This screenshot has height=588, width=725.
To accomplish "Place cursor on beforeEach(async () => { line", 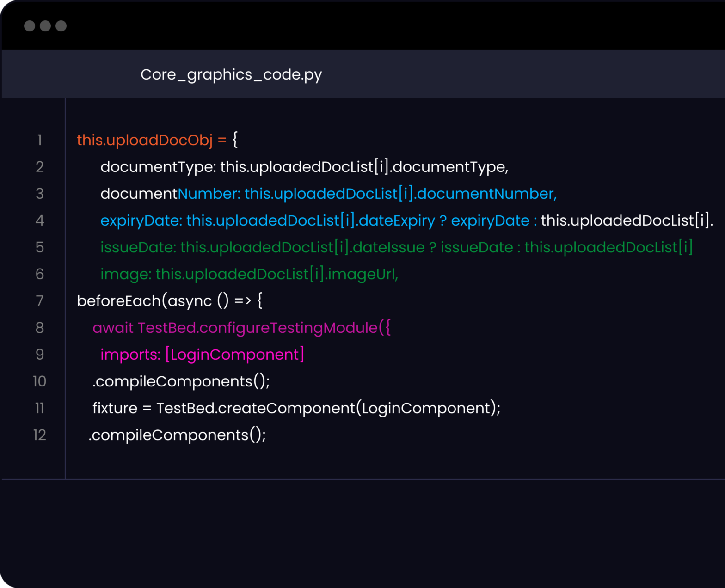I will (169, 301).
